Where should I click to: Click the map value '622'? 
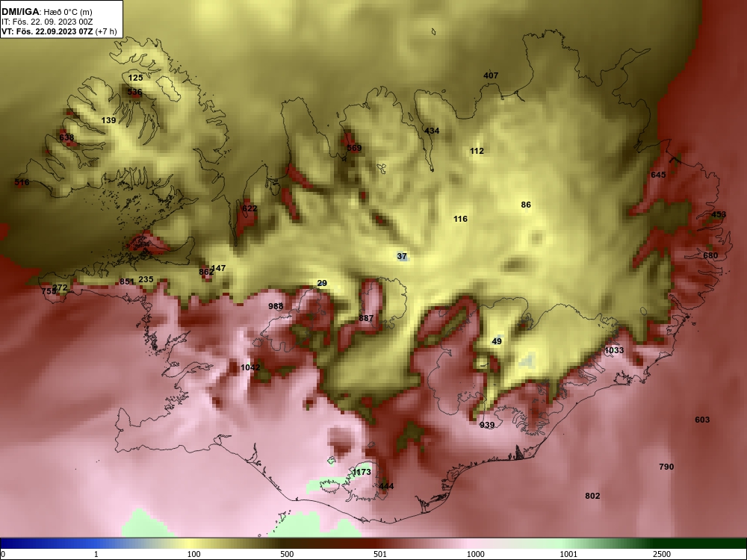[249, 208]
